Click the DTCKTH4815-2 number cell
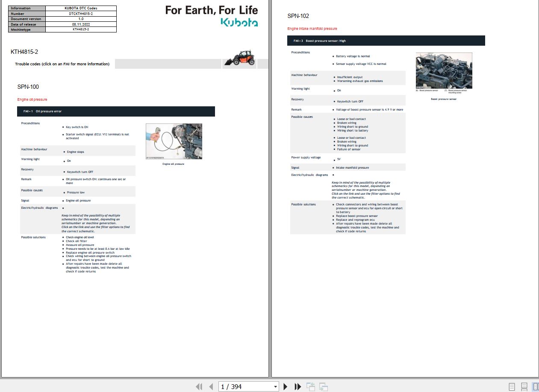The image size is (539, 392). [x=81, y=14]
